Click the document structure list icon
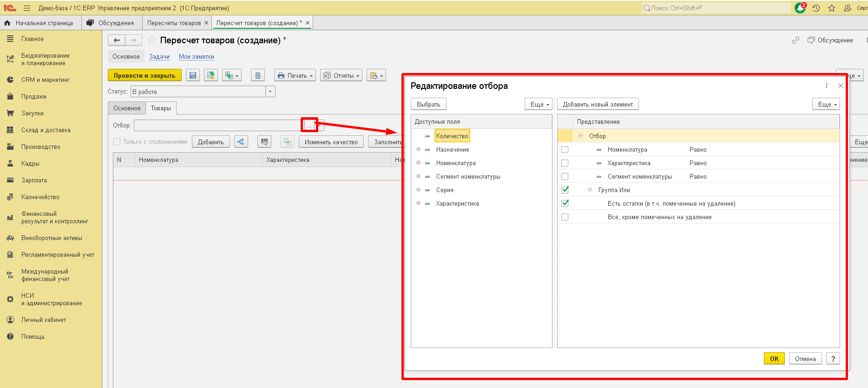The width and height of the screenshot is (868, 388). [x=258, y=75]
